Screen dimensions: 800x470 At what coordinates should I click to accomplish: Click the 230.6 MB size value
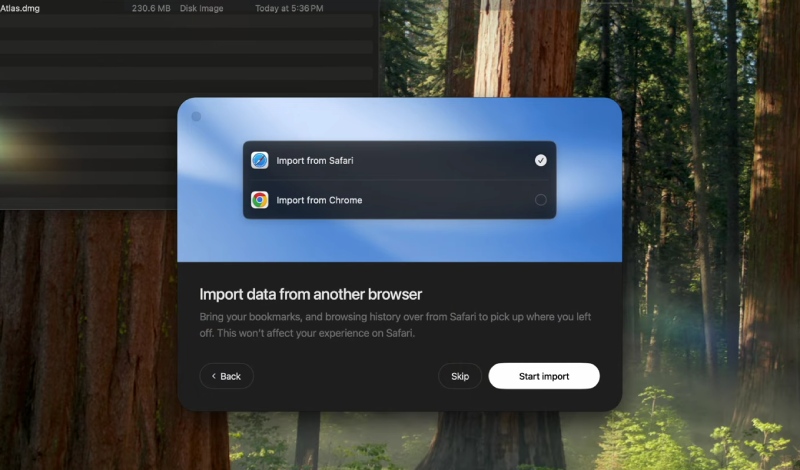(153, 8)
